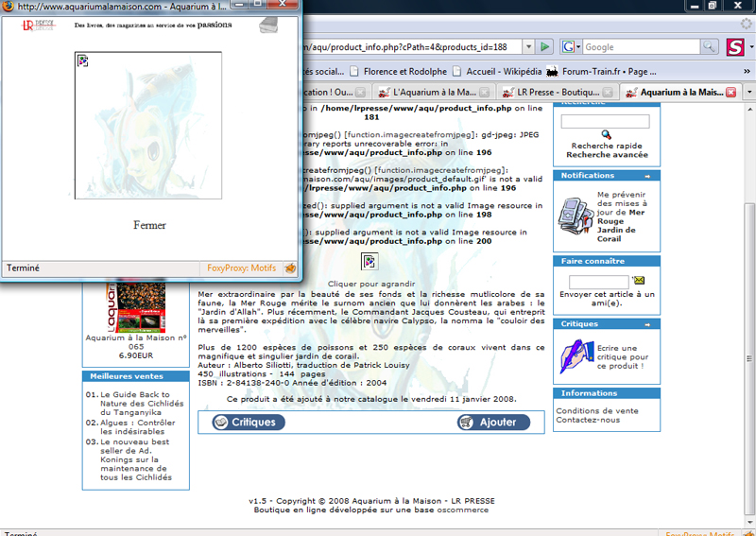Click the Forum-Train.fr locomotive favicon
This screenshot has width=756, height=536.
(x=552, y=72)
